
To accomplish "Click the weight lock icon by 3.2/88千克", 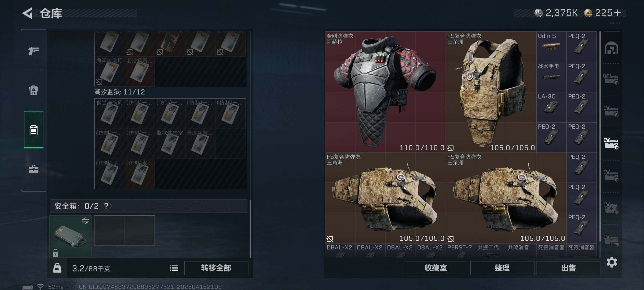I will 57,268.
